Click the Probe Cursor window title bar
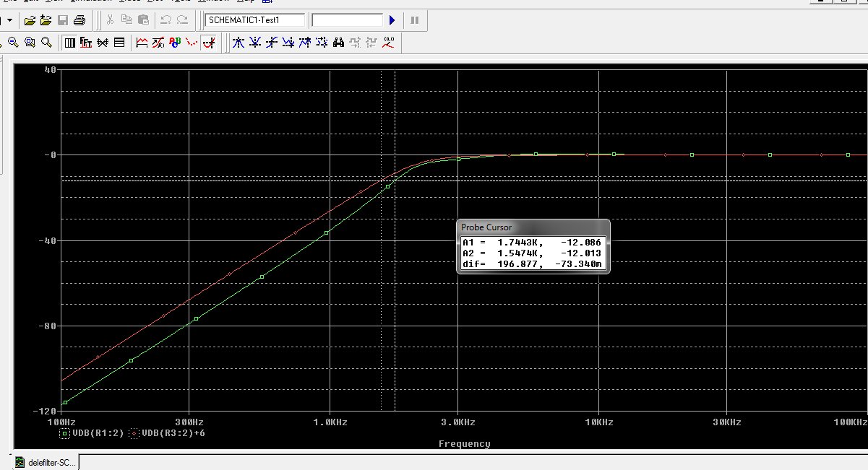Viewport: 868px width, 470px height. pos(533,227)
